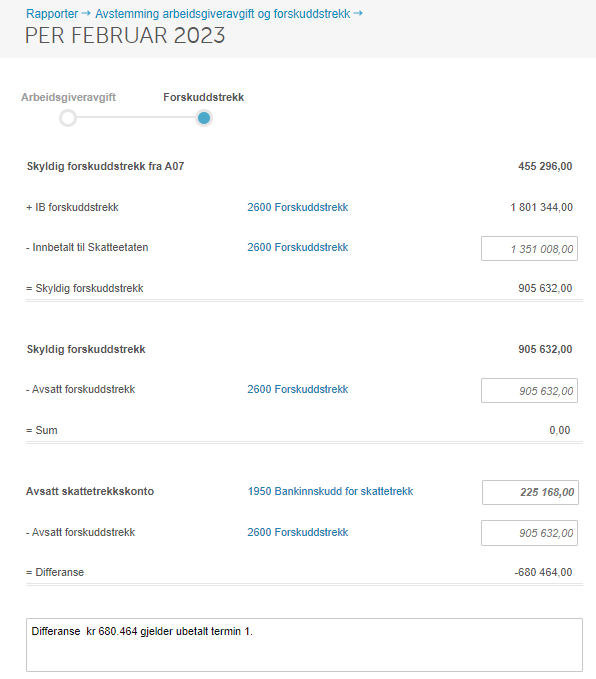This screenshot has height=679, width=596.
Task: Click the arrow icon right after Rapporter
Action: pos(86,13)
